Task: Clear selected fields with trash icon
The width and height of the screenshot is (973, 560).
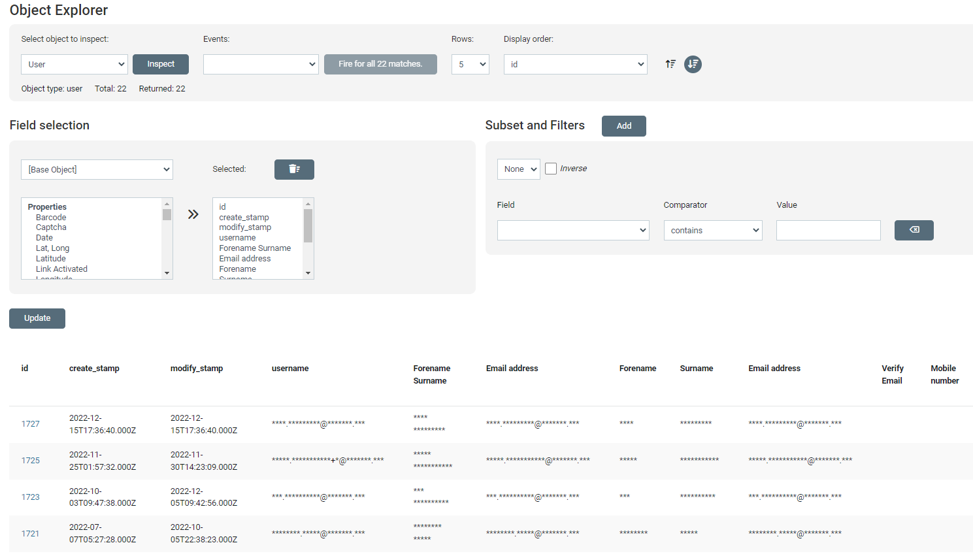Action: 294,169
